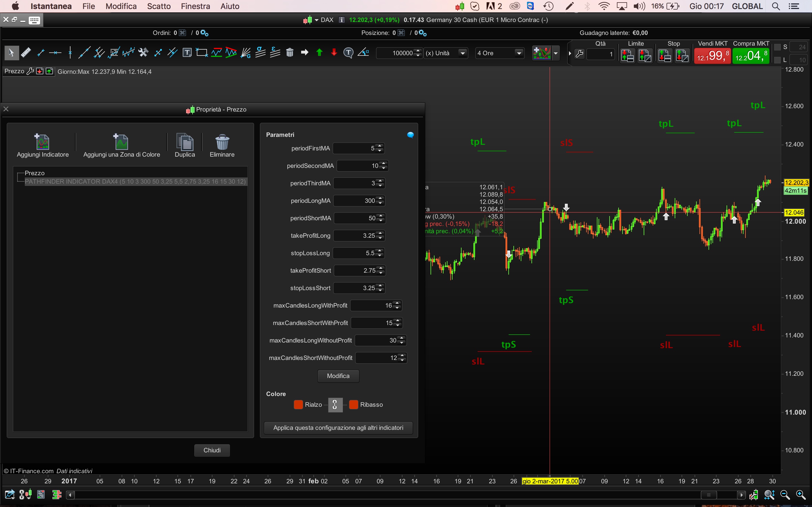Toggle the S checkbox near sell panel

tap(777, 47)
